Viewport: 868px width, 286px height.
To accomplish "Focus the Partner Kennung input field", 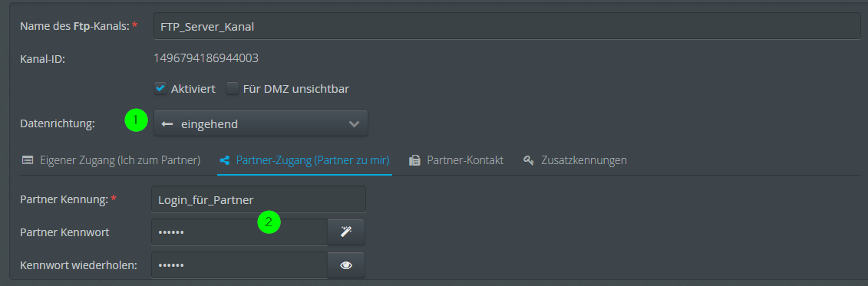I will click(259, 199).
